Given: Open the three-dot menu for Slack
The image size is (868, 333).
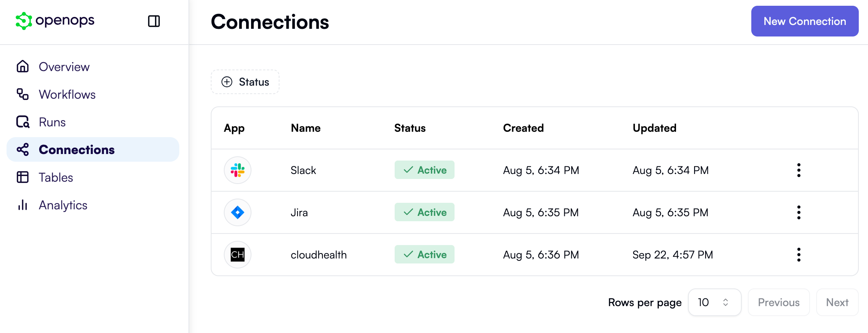Looking at the screenshot, I should (799, 170).
